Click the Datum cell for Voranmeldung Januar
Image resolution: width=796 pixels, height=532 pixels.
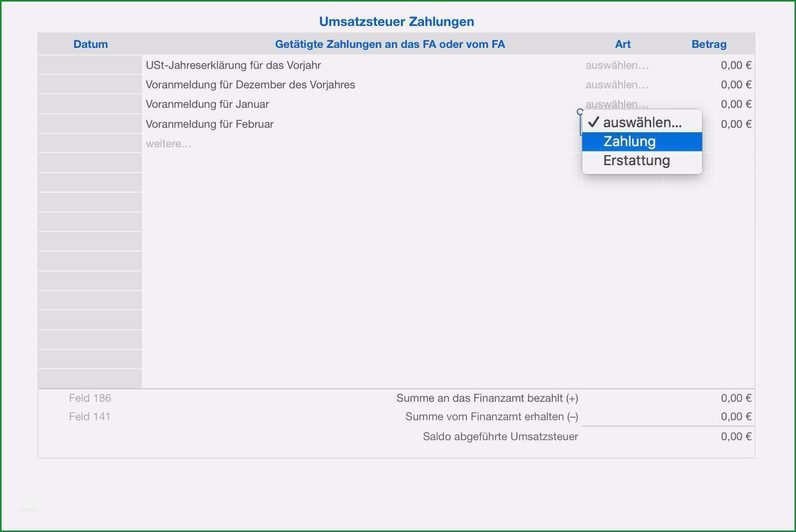pos(90,104)
